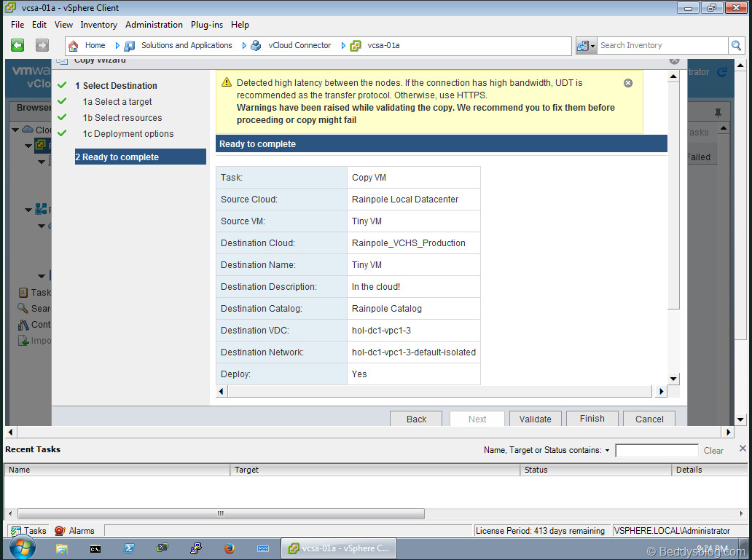The height and width of the screenshot is (560, 752).
Task: Cancel the Copy Wizard
Action: coord(649,419)
